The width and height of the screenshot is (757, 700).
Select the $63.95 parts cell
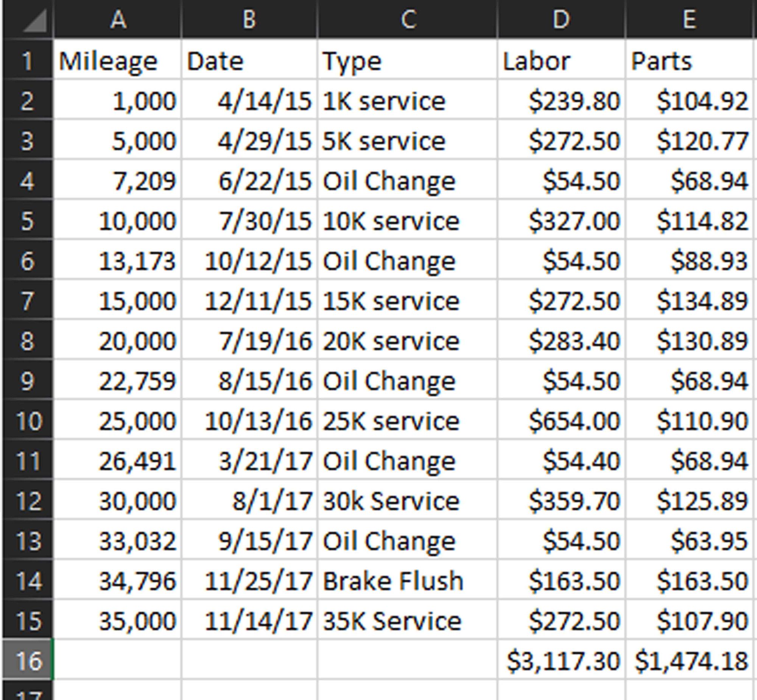coord(690,541)
